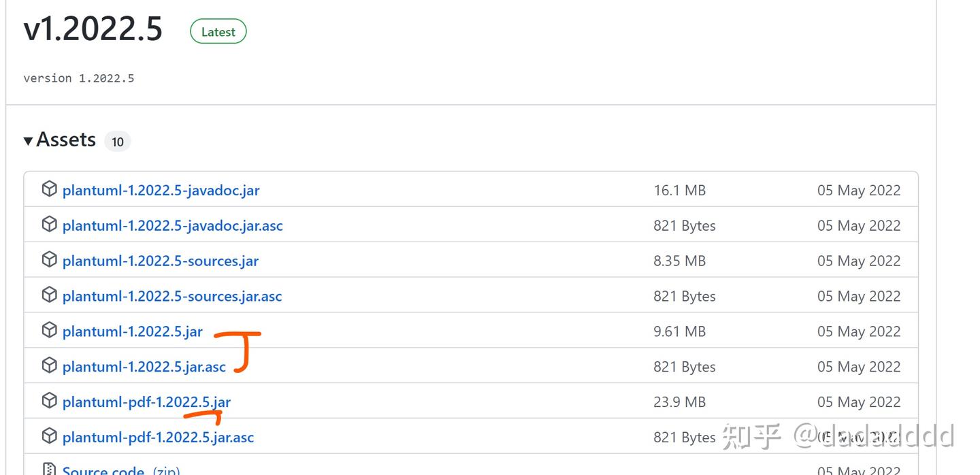This screenshot has width=980, height=475.
Task: Download plantuml-1.2022.5-javadoc.jar
Action: click(x=161, y=191)
